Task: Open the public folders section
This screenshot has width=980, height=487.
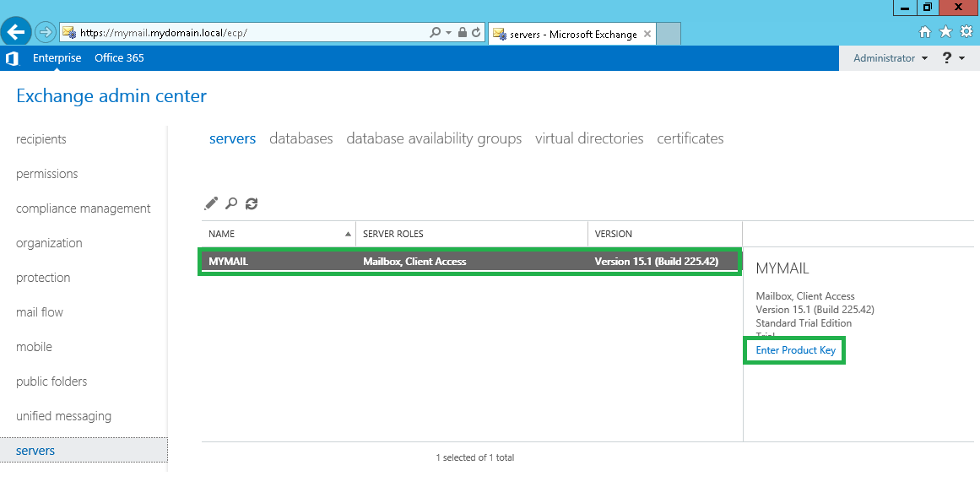Action: [x=51, y=381]
